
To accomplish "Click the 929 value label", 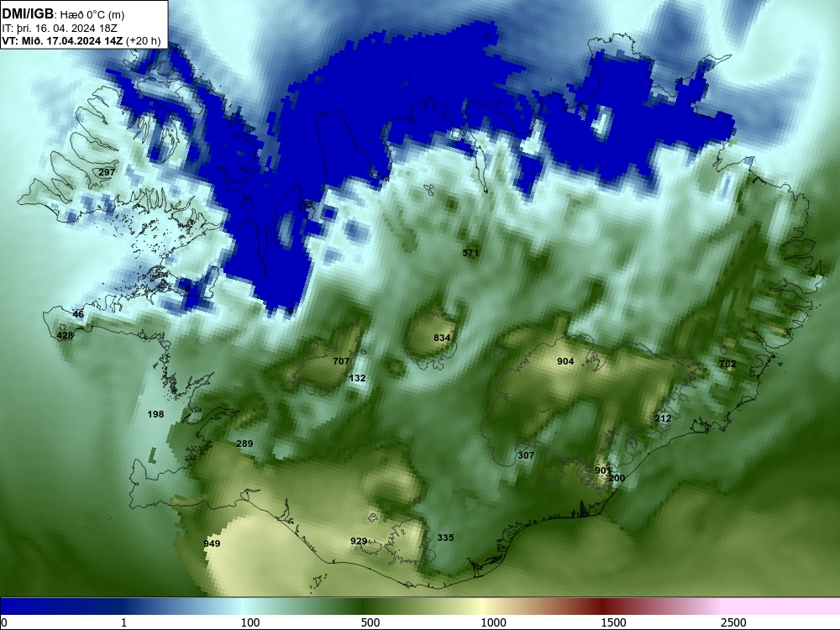I will pos(359,541).
